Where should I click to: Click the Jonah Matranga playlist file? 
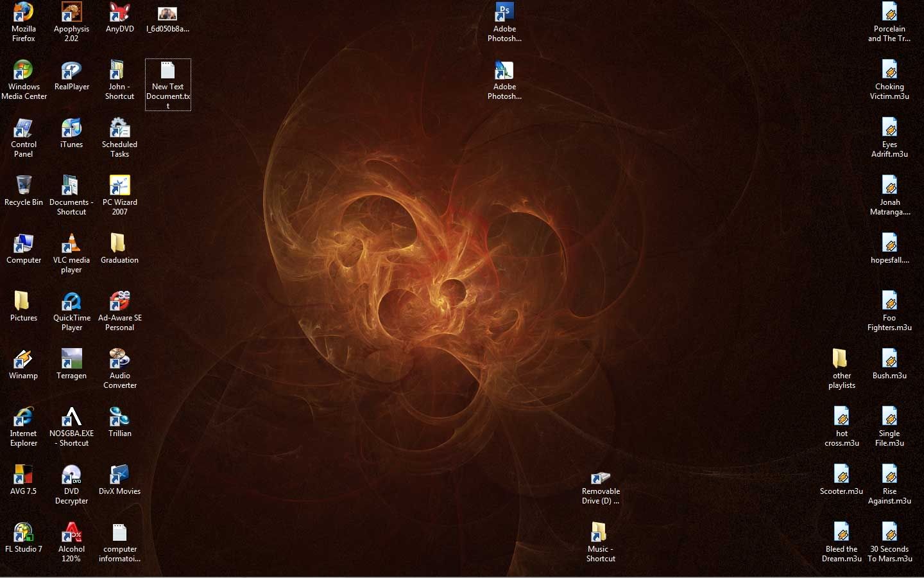[889, 186]
